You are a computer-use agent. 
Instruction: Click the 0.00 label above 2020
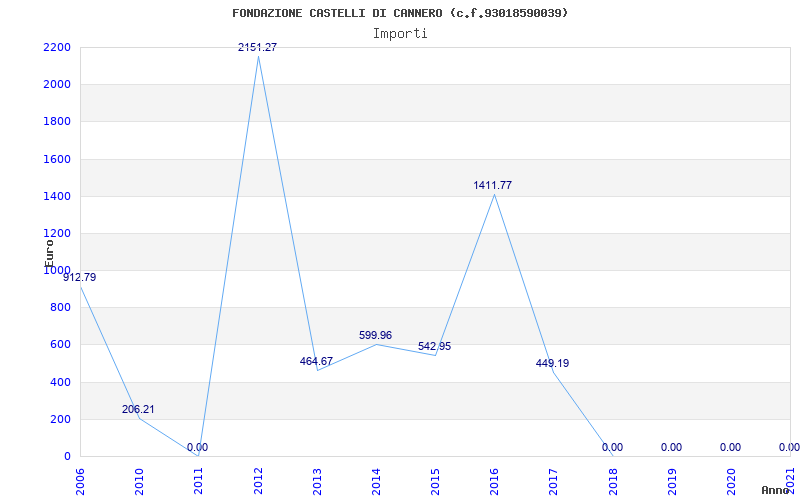[x=731, y=447]
